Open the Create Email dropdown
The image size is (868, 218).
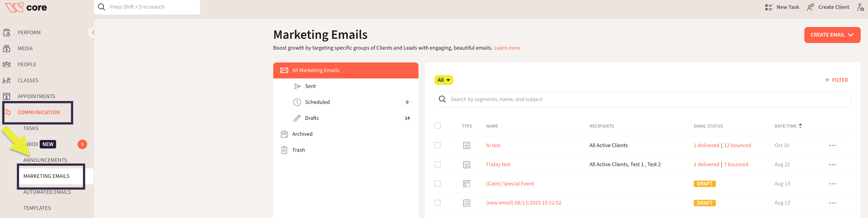tap(832, 35)
